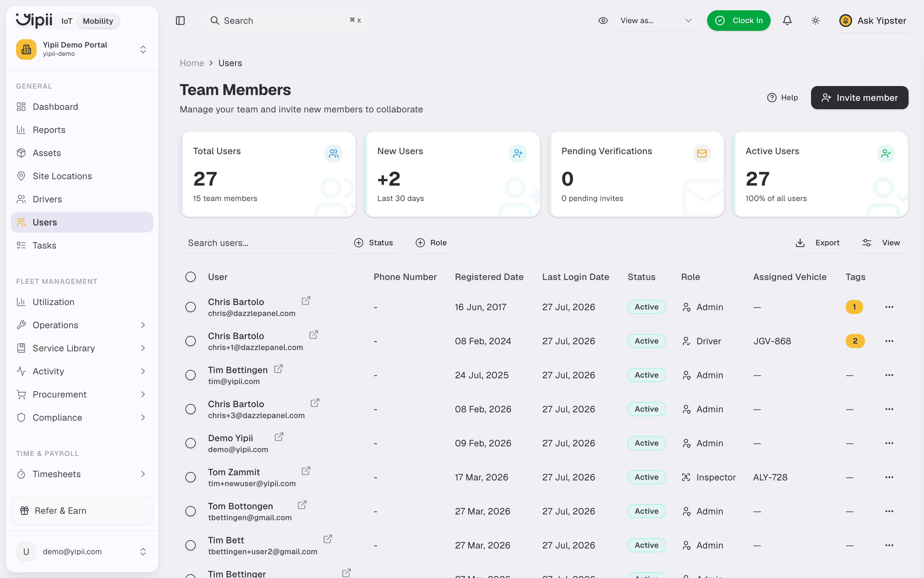The image size is (924, 578).
Task: Select the Demo Yipii row checkbox
Action: [191, 443]
